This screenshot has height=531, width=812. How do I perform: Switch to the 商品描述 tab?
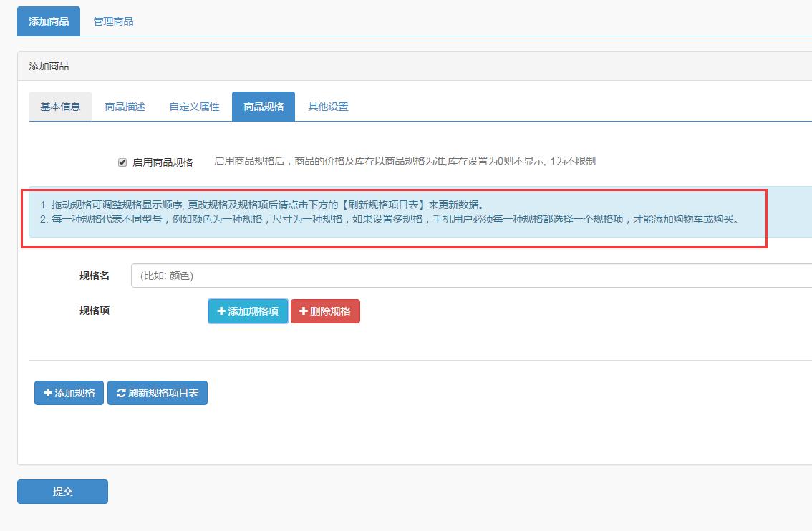[x=124, y=106]
